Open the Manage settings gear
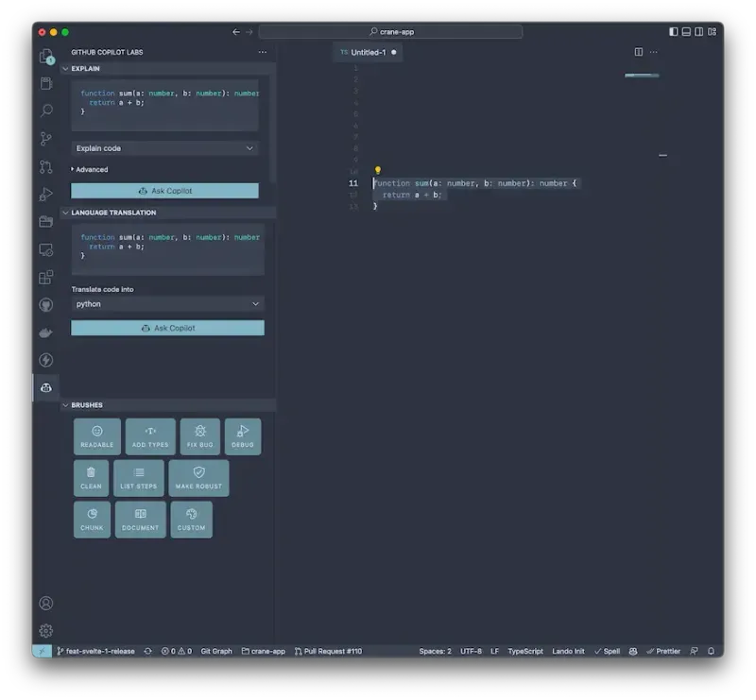 tap(46, 631)
